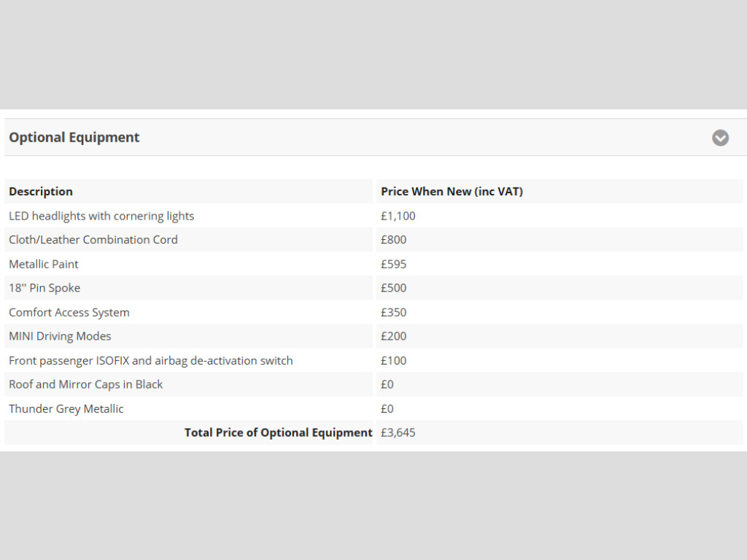Click Thunder Grey Metallic entry
This screenshot has width=747, height=560.
[66, 408]
